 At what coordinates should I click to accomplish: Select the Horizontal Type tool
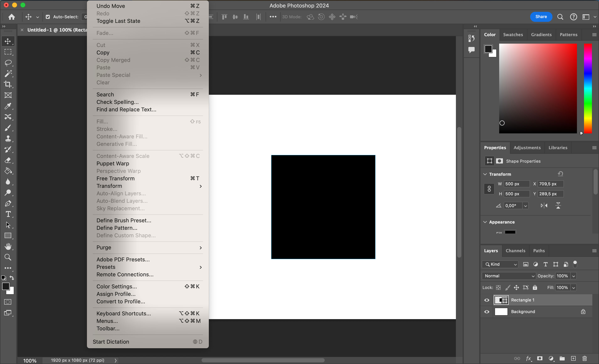click(x=8, y=214)
